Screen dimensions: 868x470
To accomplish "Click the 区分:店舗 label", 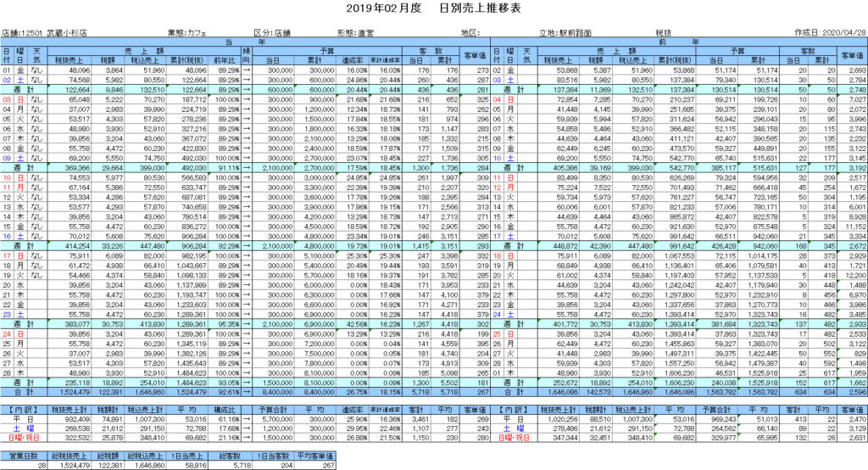I will point(272,33).
